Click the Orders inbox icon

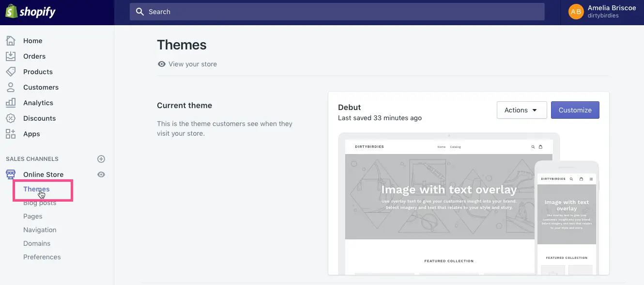click(x=11, y=56)
